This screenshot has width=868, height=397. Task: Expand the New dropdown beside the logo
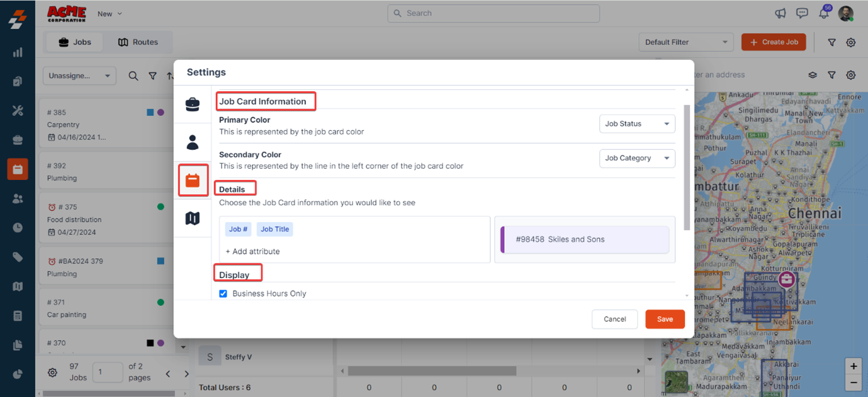(x=110, y=13)
